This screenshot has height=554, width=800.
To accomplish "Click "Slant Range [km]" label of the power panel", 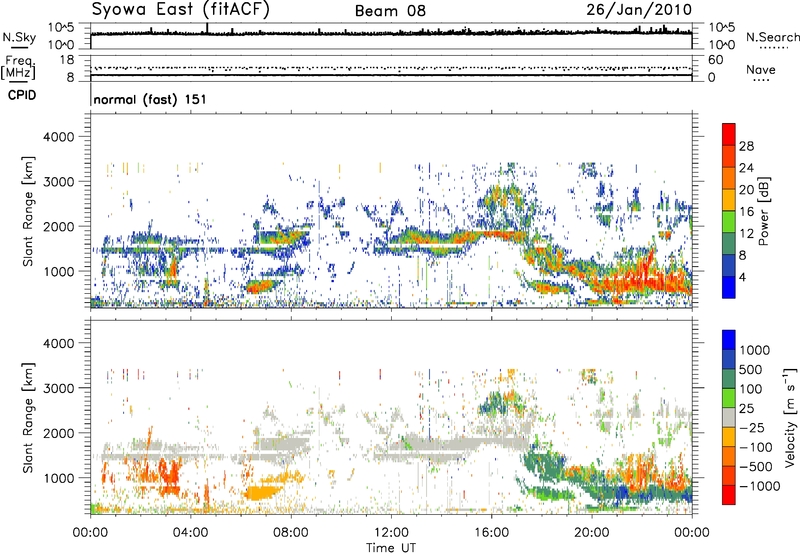I will pos(28,211).
